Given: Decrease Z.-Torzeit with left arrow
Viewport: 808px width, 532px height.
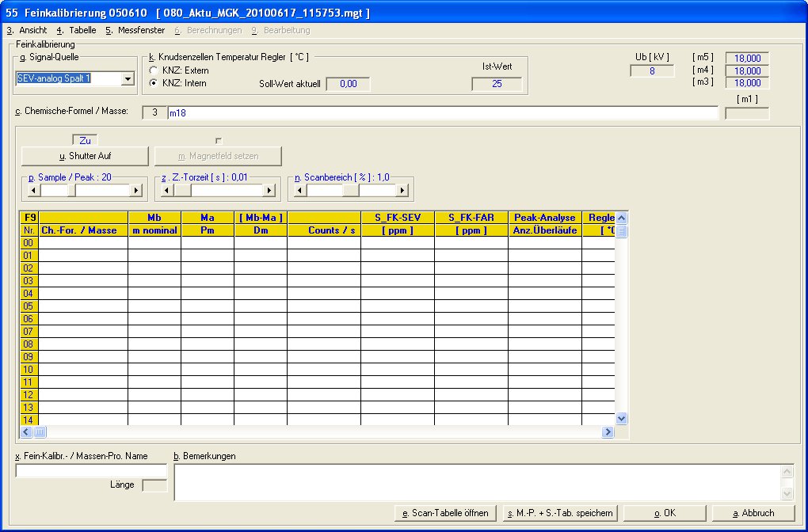Looking at the screenshot, I should pos(167,191).
